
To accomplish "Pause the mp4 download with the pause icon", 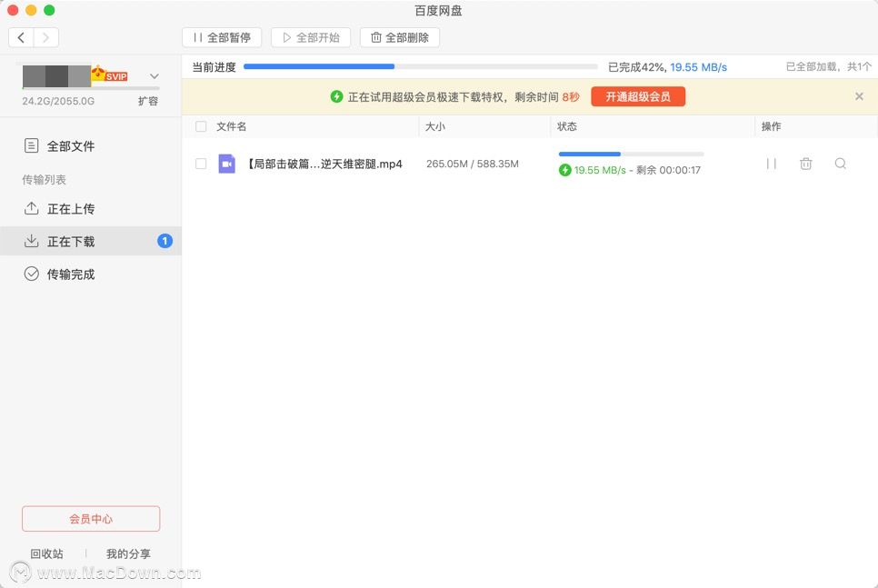I will [x=771, y=164].
